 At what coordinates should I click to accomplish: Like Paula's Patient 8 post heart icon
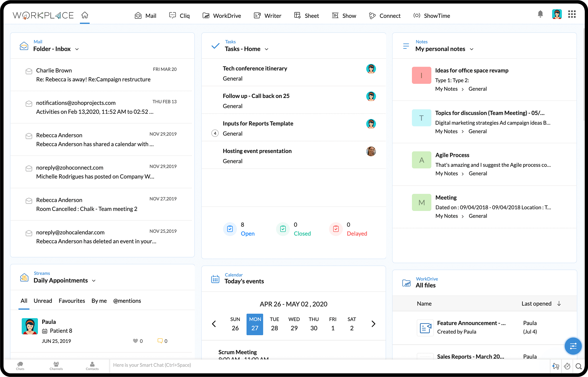coord(135,341)
